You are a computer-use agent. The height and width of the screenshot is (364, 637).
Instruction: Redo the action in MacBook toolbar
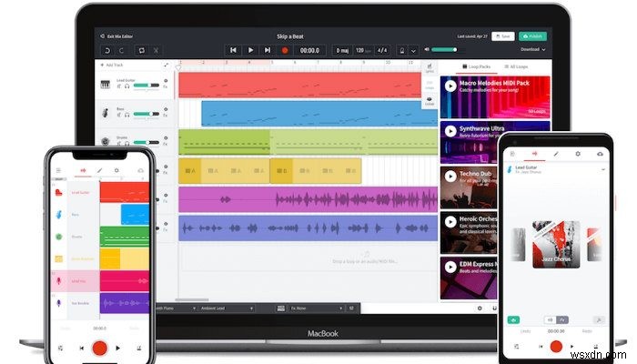coord(121,50)
